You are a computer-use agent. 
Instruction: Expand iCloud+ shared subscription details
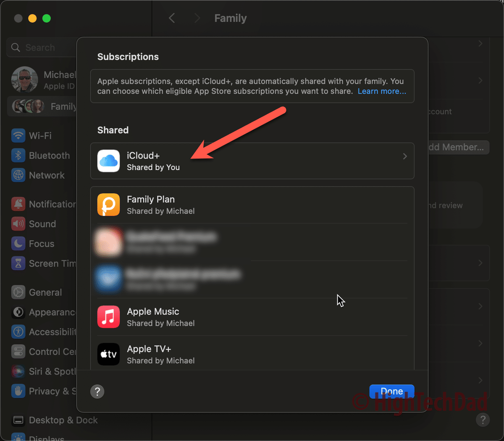pos(252,161)
